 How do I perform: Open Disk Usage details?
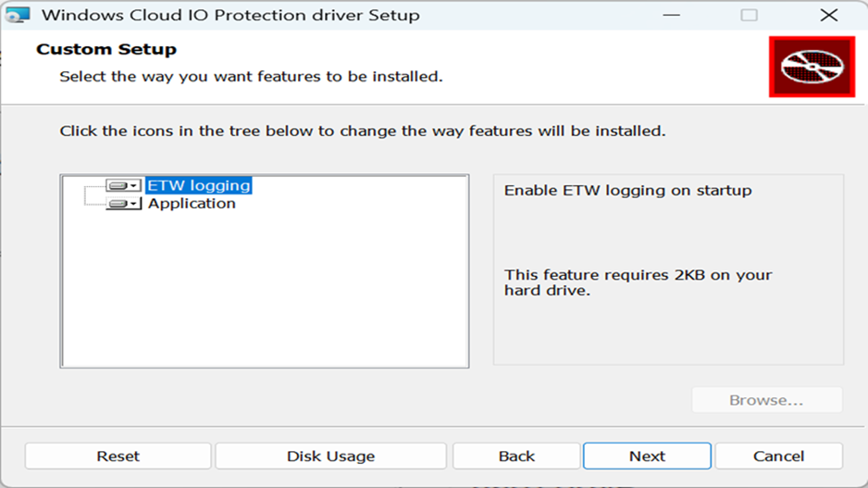pyautogui.click(x=330, y=456)
